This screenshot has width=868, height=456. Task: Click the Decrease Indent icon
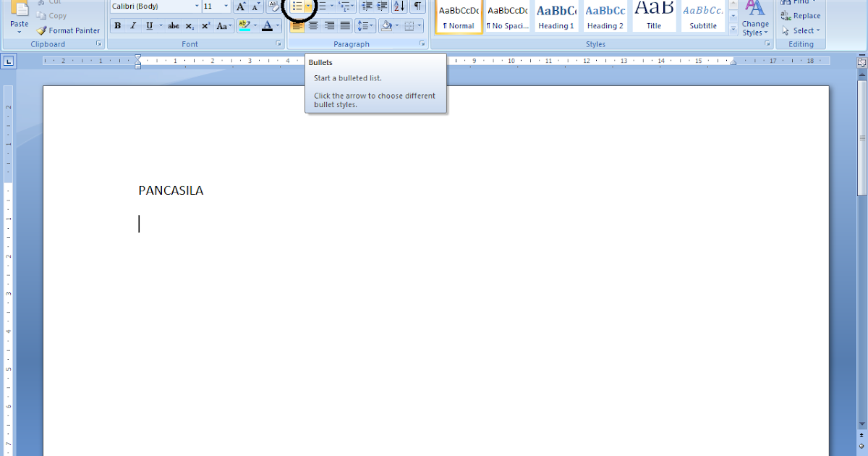pos(367,7)
